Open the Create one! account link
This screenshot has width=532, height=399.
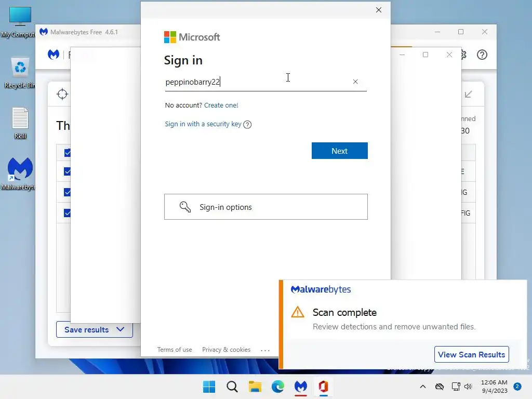point(221,105)
